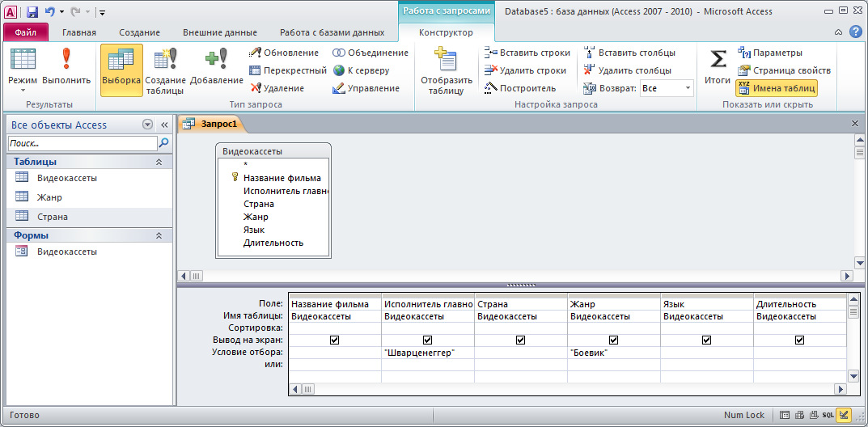Toggle the Итоги sigma button
The height and width of the screenshot is (427, 868).
(x=718, y=66)
